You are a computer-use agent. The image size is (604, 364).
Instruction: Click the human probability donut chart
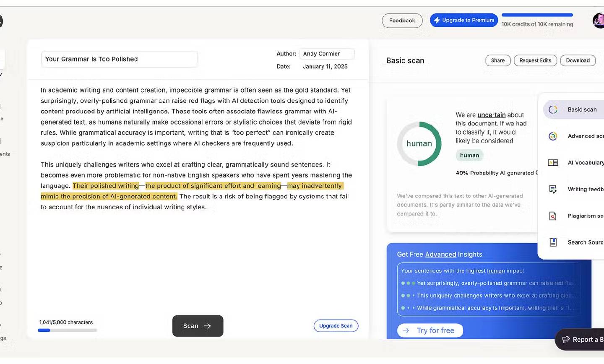pyautogui.click(x=419, y=144)
